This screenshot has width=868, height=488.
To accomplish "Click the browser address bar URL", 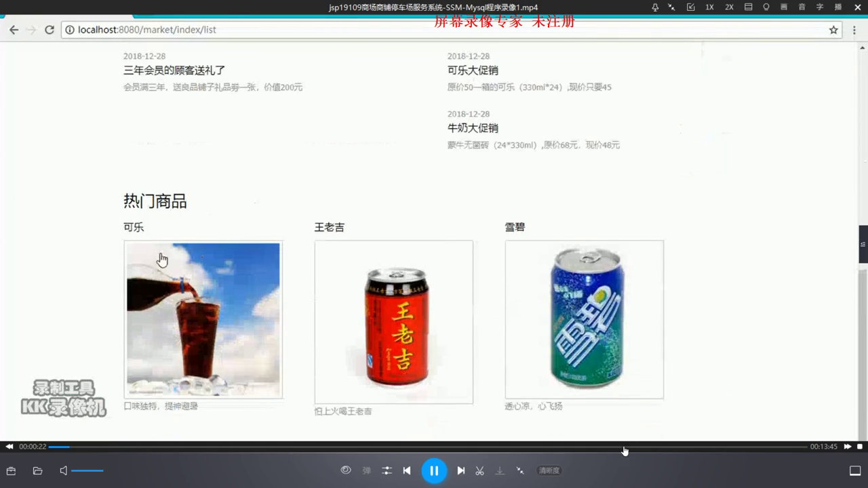I will tap(147, 30).
